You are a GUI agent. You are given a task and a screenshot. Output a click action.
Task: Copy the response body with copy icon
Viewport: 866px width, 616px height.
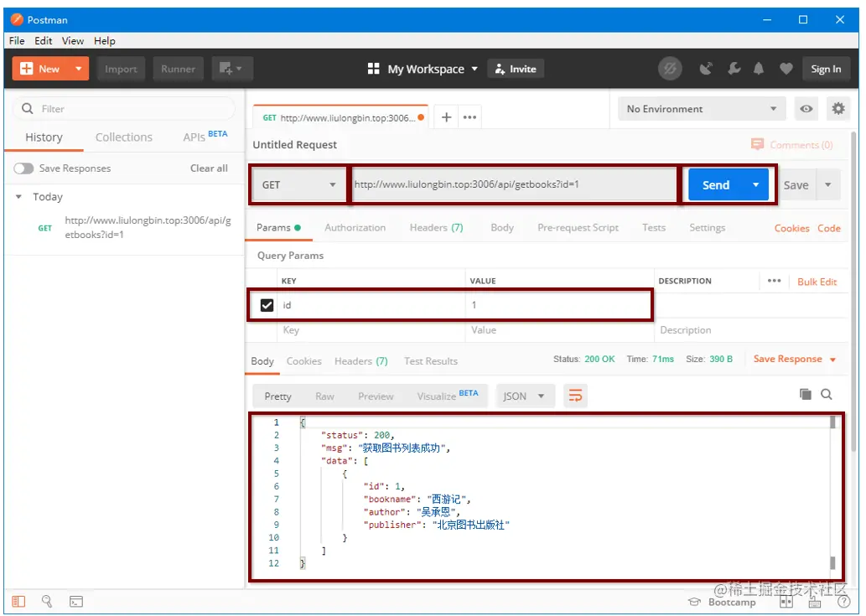pos(806,394)
